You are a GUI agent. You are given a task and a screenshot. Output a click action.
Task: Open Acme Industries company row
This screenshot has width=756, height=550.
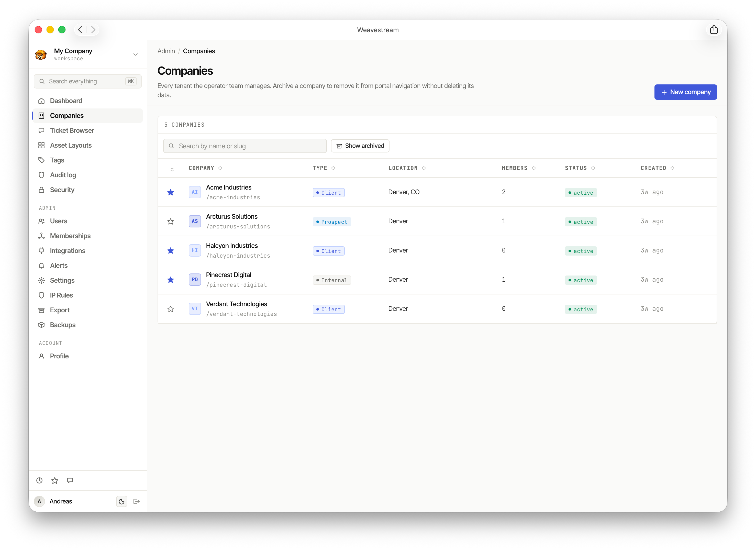(x=437, y=192)
